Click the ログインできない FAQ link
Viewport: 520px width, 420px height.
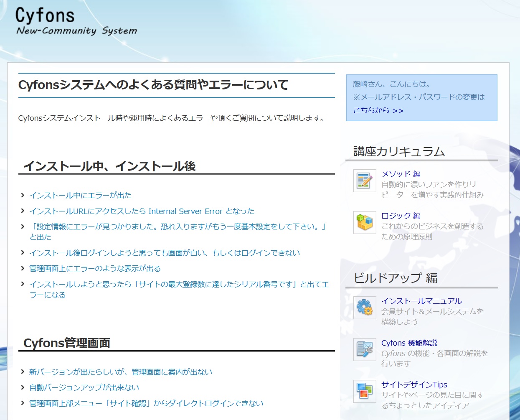pyautogui.click(x=165, y=252)
